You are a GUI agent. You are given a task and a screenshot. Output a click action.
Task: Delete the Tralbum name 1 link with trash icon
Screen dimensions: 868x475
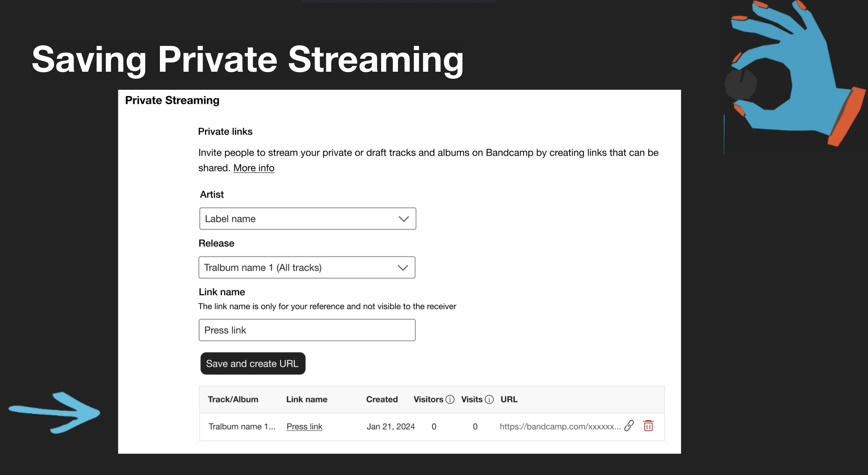pos(649,426)
